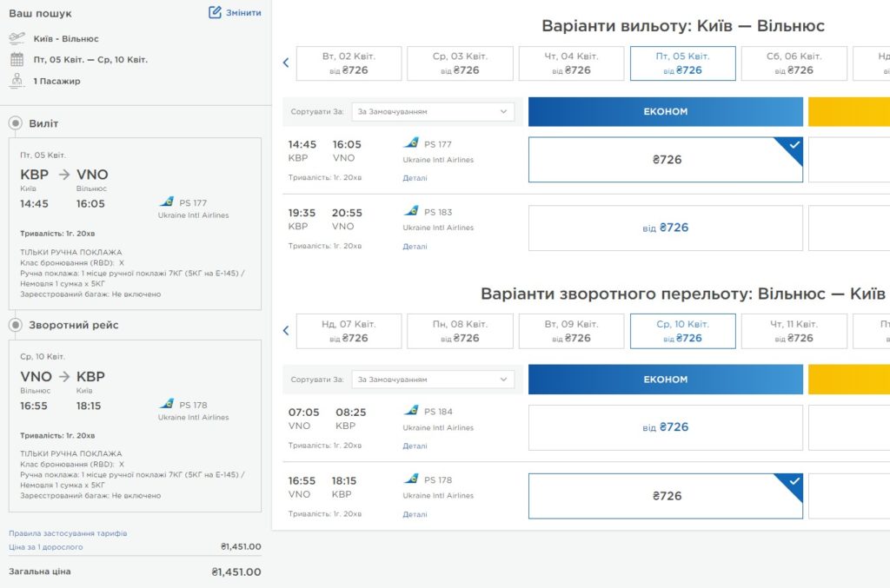Click the 'Варіанти зворотного перельоту' heading
The width and height of the screenshot is (890, 588).
tap(683, 294)
